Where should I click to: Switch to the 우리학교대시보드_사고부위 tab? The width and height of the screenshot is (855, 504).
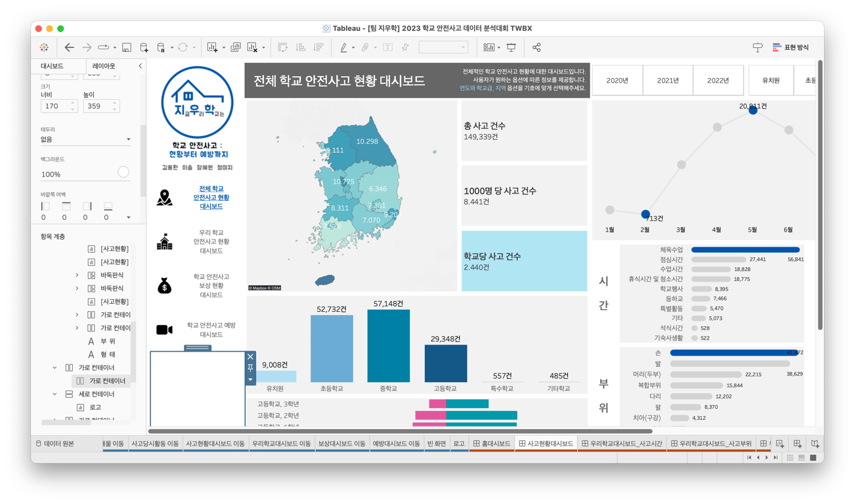711,444
